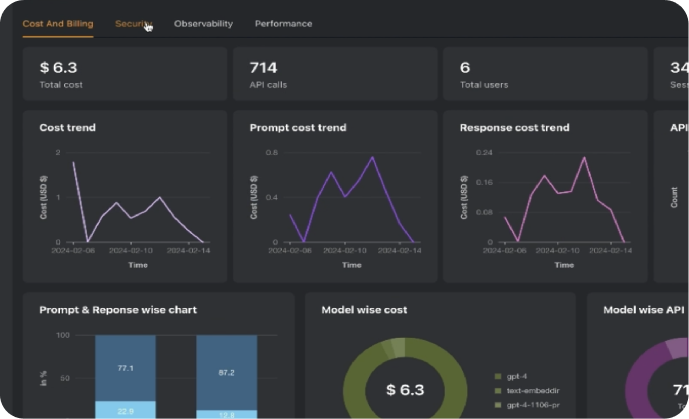The height and width of the screenshot is (419, 689).
Task: Switch to the Security tab
Action: [x=134, y=24]
